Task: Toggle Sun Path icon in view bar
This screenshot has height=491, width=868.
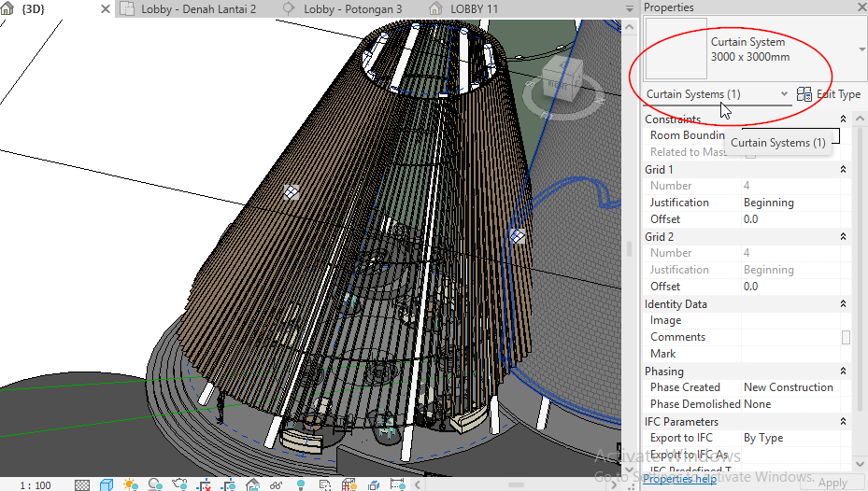Action: 131,484
